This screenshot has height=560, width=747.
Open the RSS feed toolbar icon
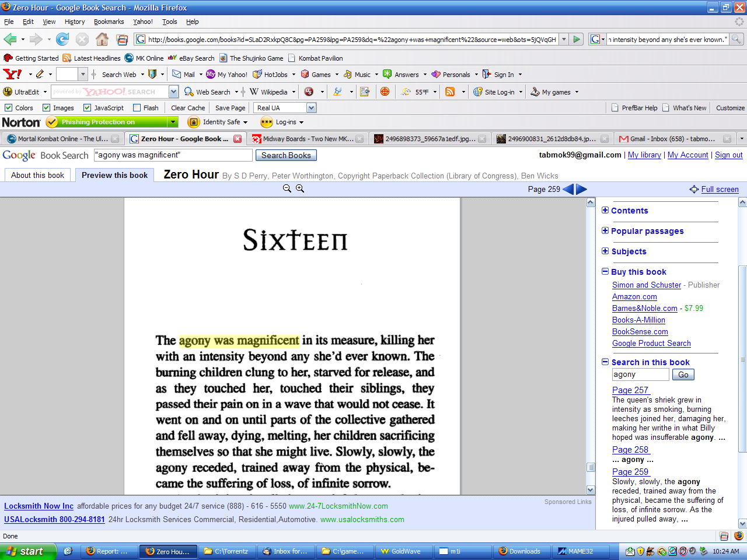(x=450, y=92)
